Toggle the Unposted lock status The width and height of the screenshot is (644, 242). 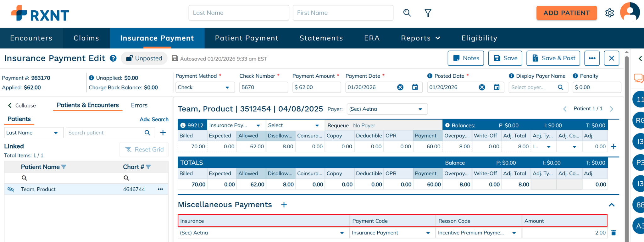point(144,58)
